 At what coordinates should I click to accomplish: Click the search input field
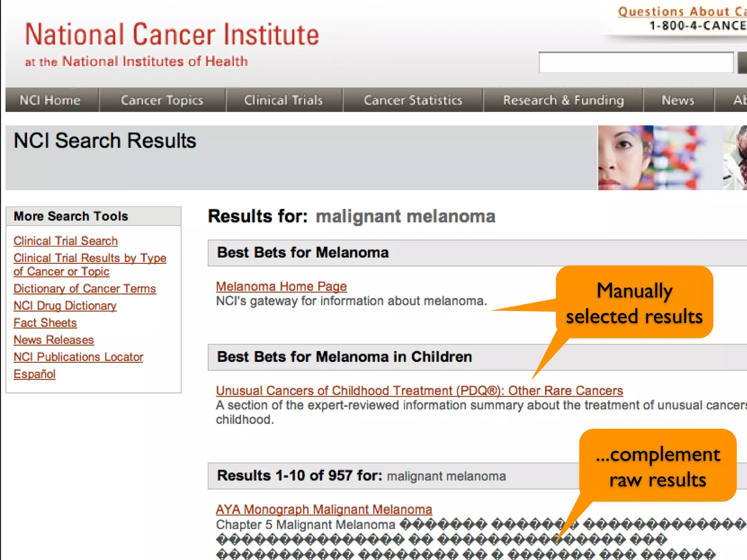[x=636, y=63]
